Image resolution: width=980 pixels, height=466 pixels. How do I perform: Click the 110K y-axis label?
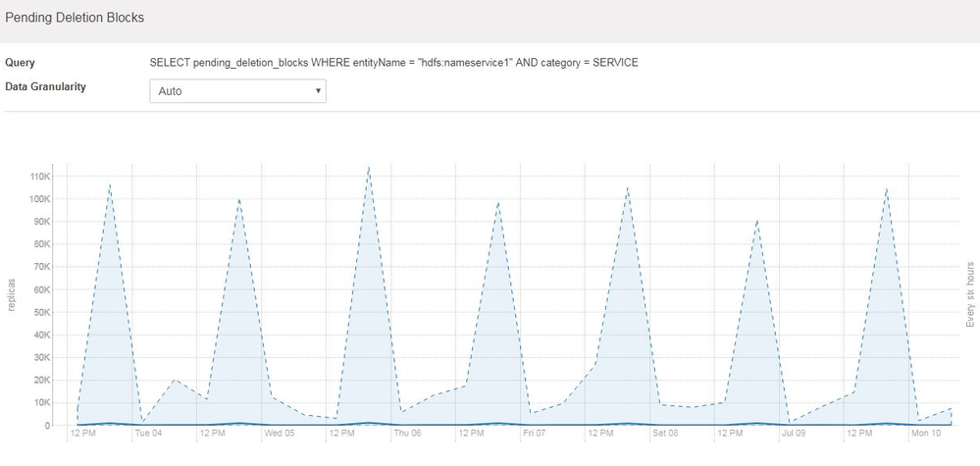pos(39,177)
